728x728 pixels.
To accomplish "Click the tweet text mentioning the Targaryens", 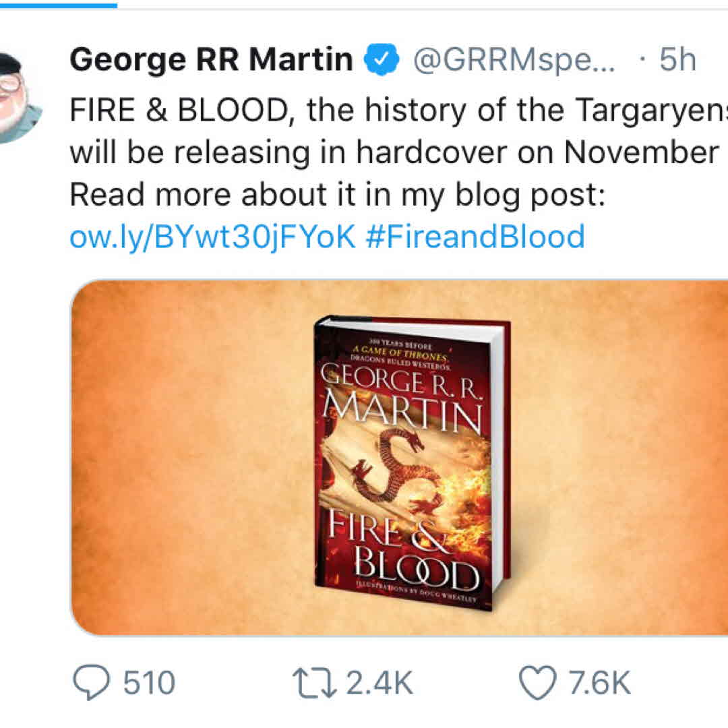I will coord(398,110).
